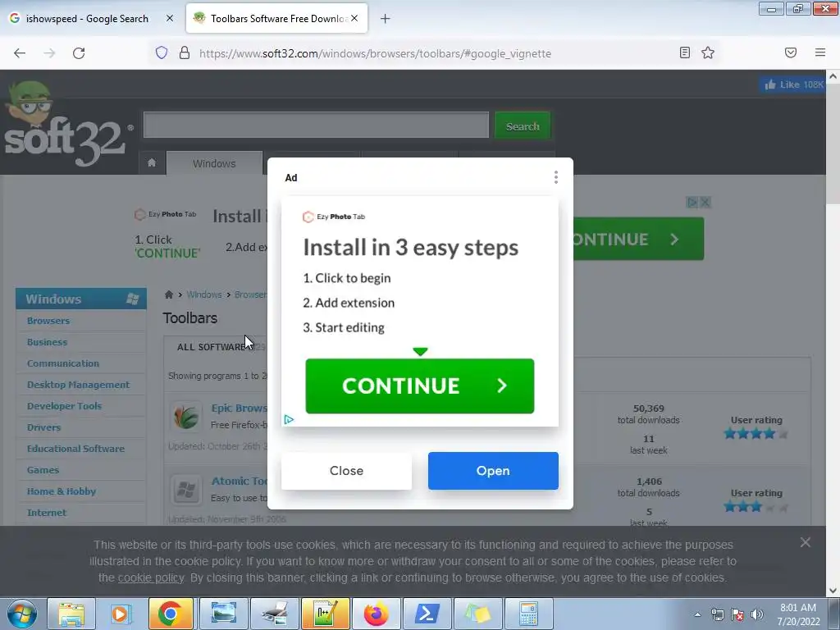Screen dimensions: 840x630
Task: Click the blue Open button
Action: (493, 471)
